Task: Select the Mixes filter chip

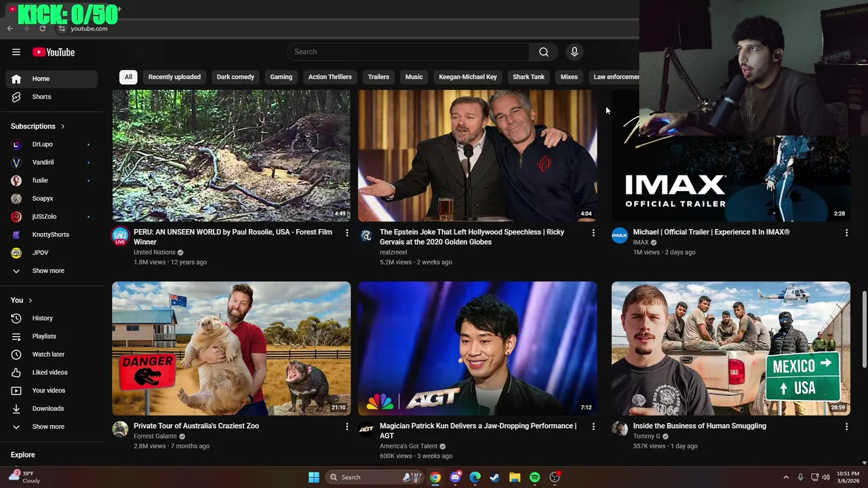Action: pos(569,77)
